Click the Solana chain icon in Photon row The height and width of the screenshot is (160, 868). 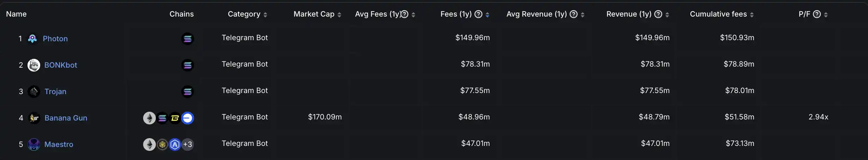pyautogui.click(x=188, y=38)
